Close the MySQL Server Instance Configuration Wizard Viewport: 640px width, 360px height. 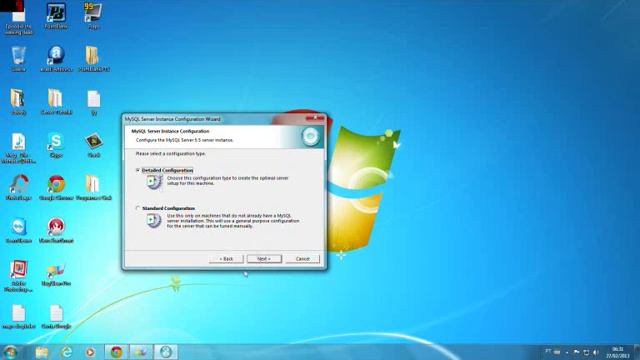coord(315,118)
